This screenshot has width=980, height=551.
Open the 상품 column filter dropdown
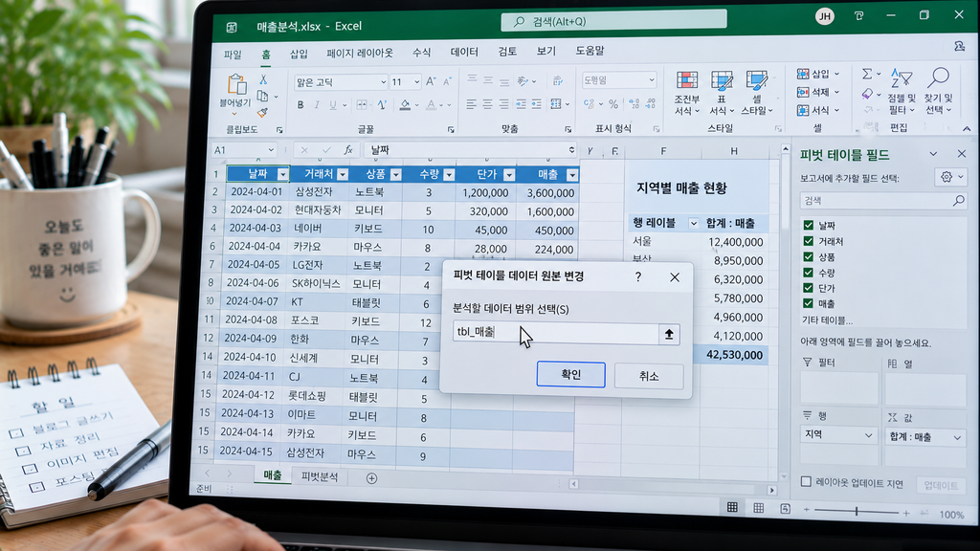click(x=395, y=174)
